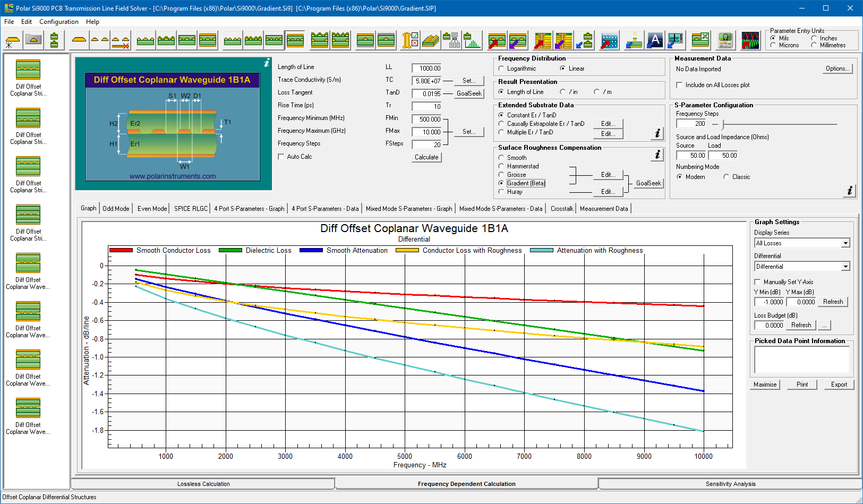The width and height of the screenshot is (863, 504).
Task: Click the Source impedance input field
Action: [691, 156]
